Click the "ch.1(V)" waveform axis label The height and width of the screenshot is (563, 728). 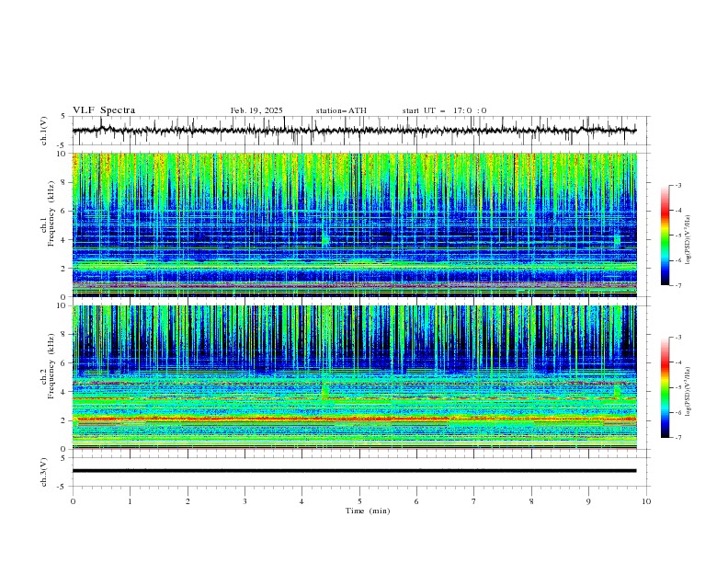(44, 131)
